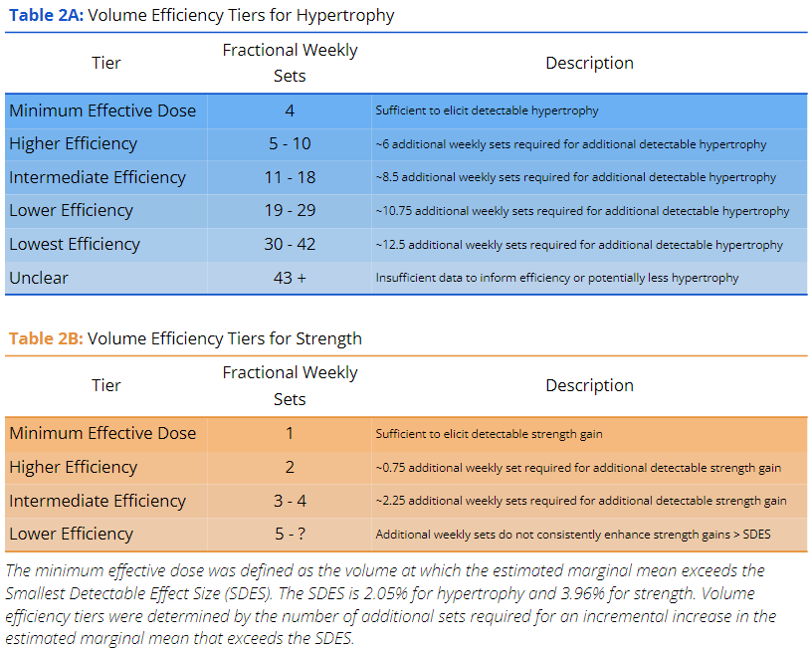
Task: Click the 30 - 42 weekly sets cell
Action: (x=290, y=244)
